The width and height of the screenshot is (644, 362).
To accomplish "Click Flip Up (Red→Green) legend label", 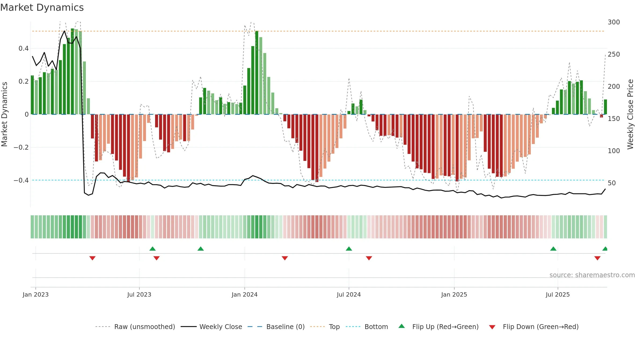I will [445, 327].
